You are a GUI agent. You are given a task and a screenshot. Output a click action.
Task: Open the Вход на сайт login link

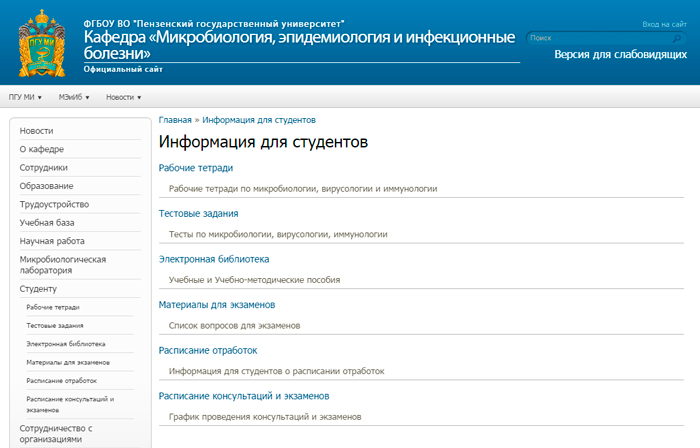tap(664, 24)
